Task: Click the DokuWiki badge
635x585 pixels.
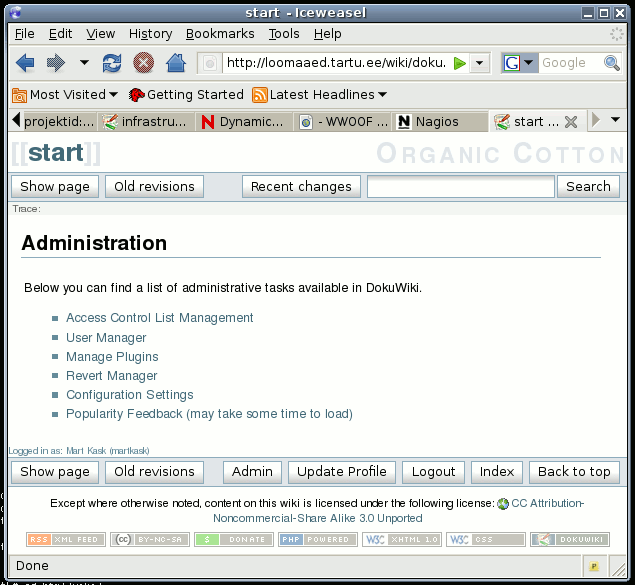Action: click(x=570, y=540)
